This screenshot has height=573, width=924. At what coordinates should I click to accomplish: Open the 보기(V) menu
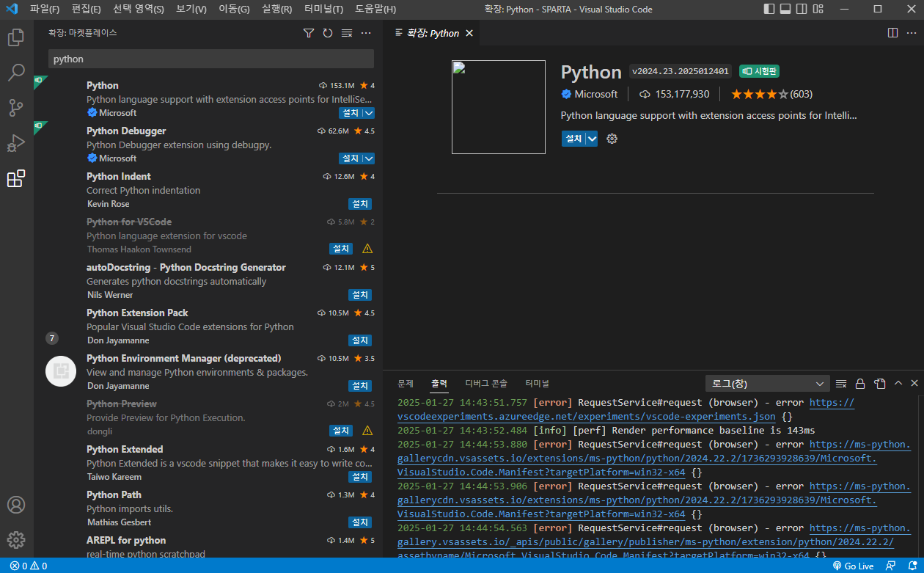(x=192, y=9)
